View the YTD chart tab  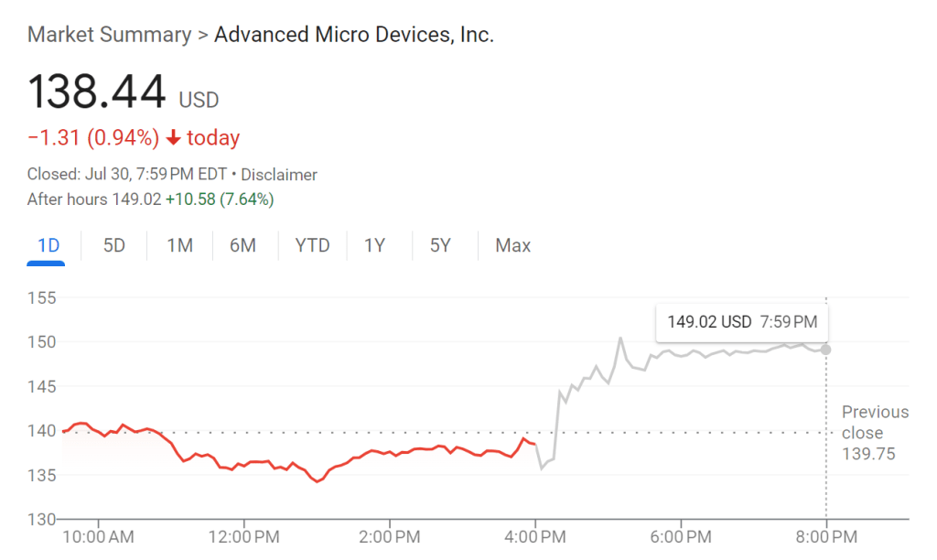[312, 245]
